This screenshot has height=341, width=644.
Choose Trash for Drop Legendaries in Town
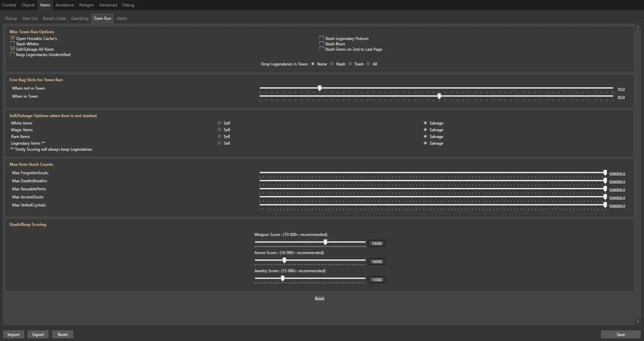pyautogui.click(x=350, y=64)
